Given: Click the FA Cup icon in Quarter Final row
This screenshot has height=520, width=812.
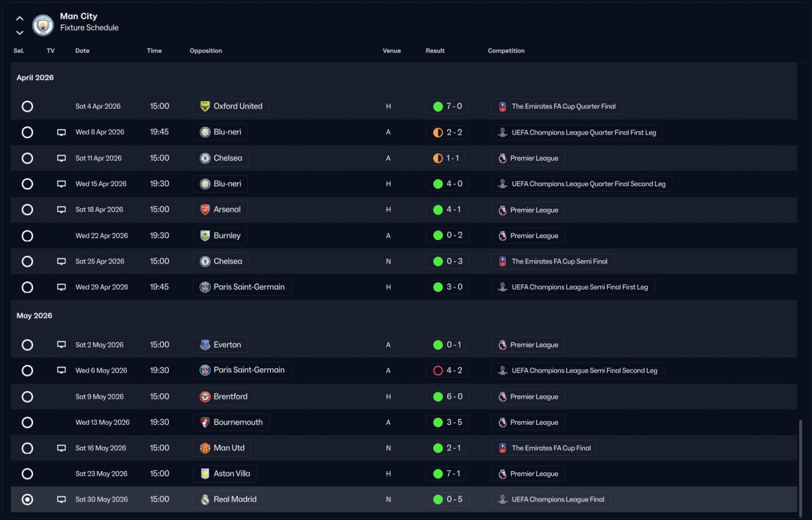Looking at the screenshot, I should click(x=502, y=107).
